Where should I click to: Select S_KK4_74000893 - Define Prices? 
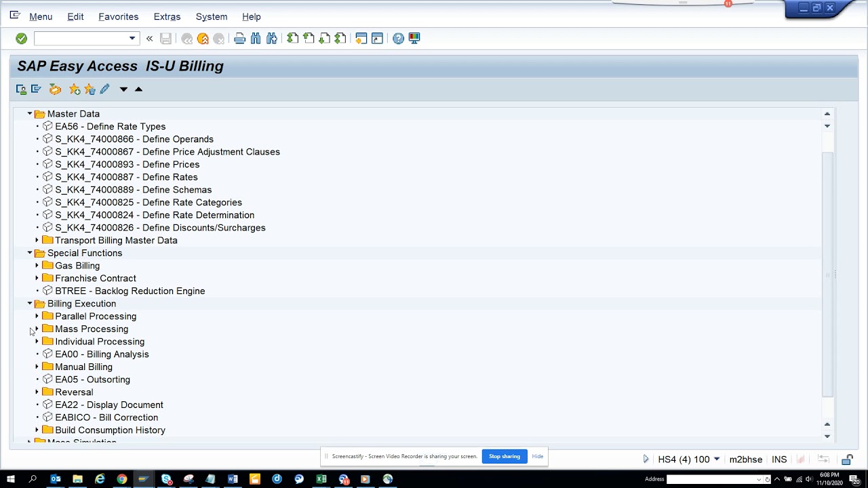(x=127, y=165)
